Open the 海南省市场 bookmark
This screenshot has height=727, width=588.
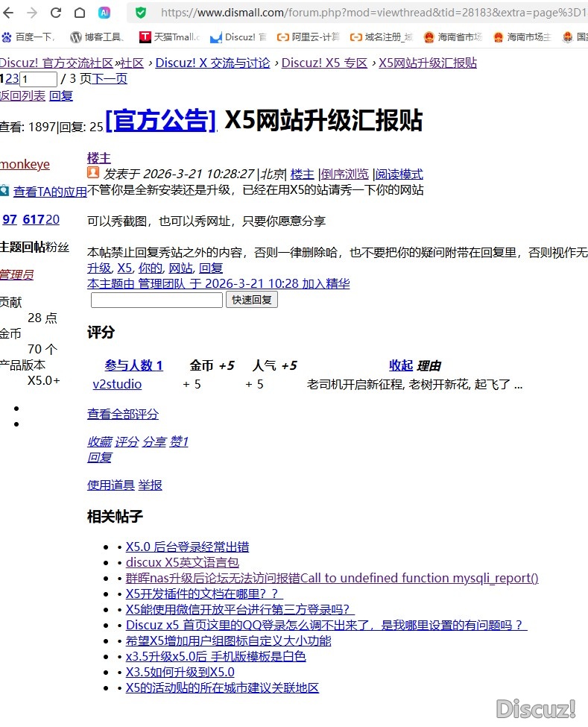pos(453,37)
